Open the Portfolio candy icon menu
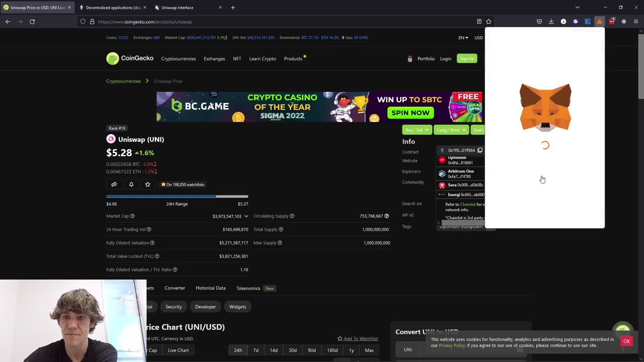 410,59
